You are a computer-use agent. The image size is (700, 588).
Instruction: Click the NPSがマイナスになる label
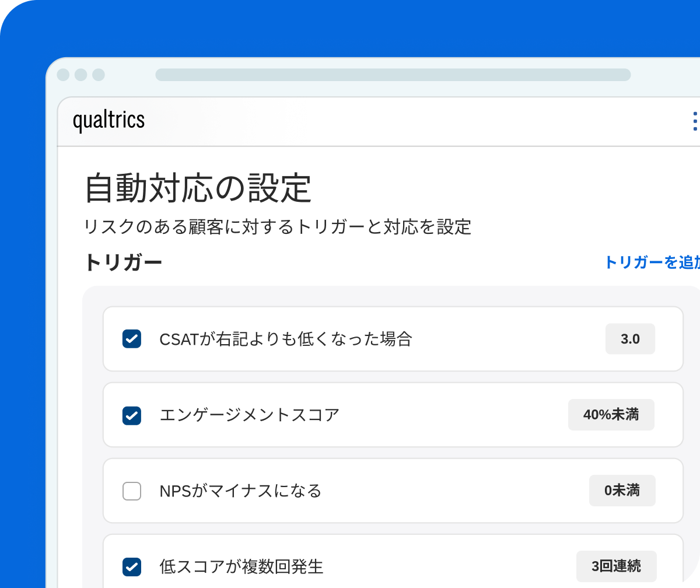pyautogui.click(x=240, y=491)
